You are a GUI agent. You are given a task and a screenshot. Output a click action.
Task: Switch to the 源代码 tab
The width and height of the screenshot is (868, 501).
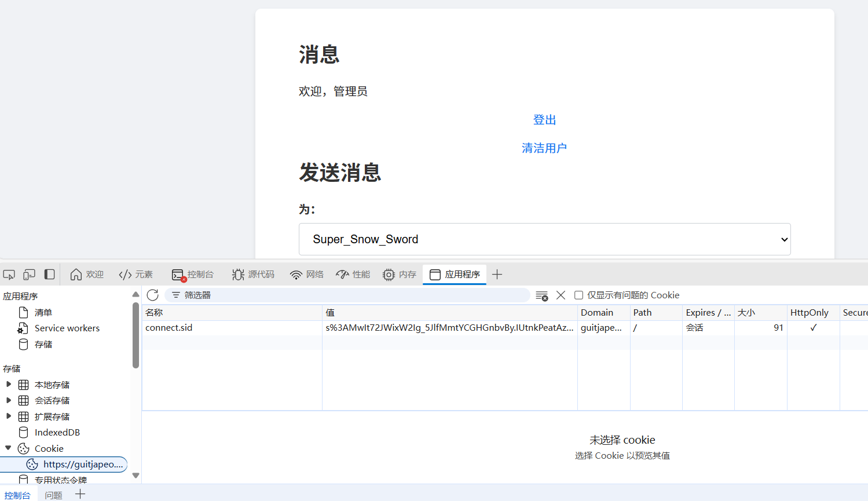coord(253,275)
